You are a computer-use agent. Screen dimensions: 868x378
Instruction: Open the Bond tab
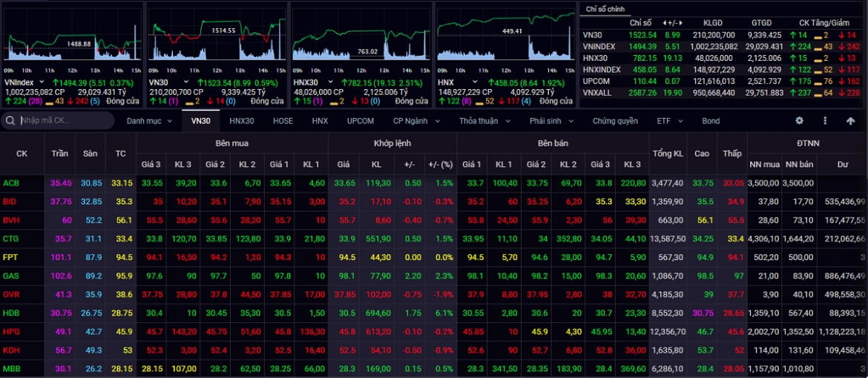point(711,121)
